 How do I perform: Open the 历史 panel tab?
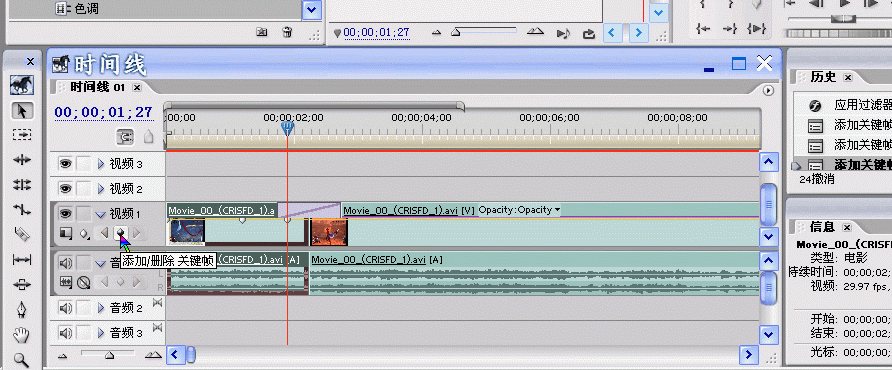(x=823, y=77)
